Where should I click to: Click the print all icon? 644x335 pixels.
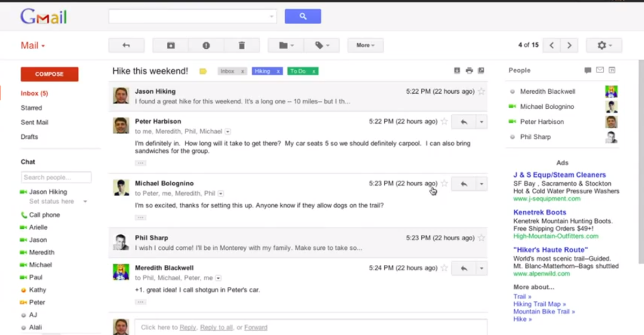click(469, 71)
